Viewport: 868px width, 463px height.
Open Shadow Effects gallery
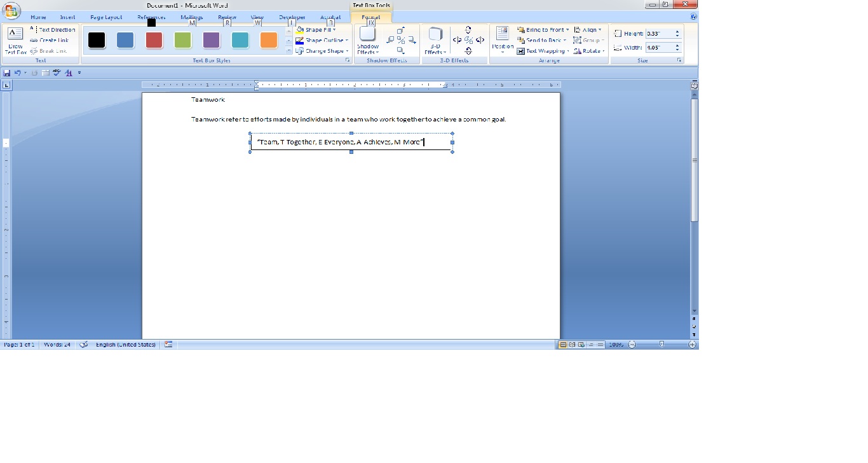368,41
